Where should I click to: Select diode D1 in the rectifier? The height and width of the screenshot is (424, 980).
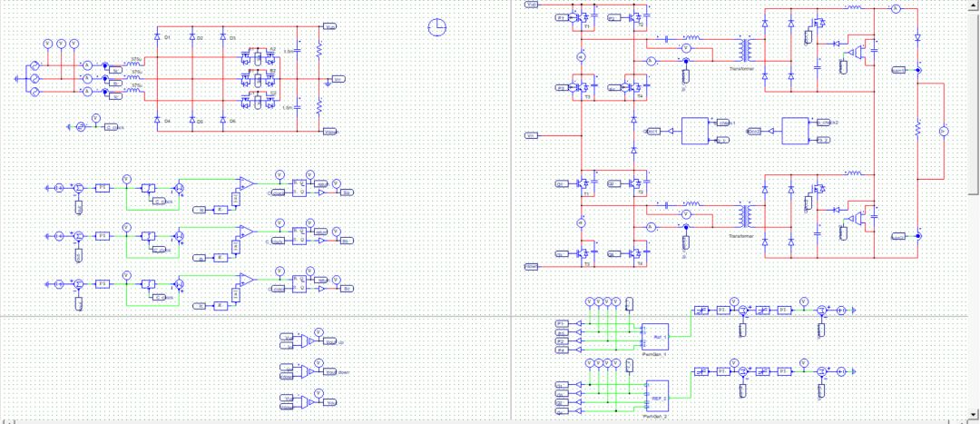click(x=157, y=38)
